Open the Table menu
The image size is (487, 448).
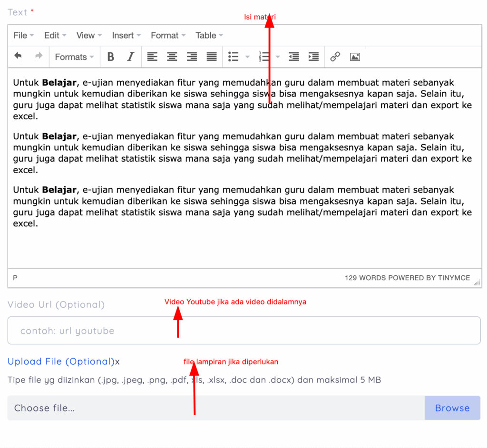209,35
